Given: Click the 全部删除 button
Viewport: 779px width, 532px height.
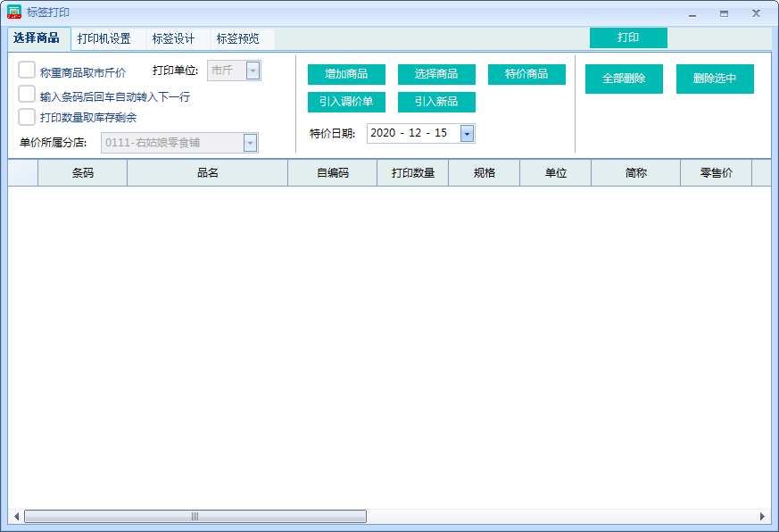Looking at the screenshot, I should (x=624, y=79).
